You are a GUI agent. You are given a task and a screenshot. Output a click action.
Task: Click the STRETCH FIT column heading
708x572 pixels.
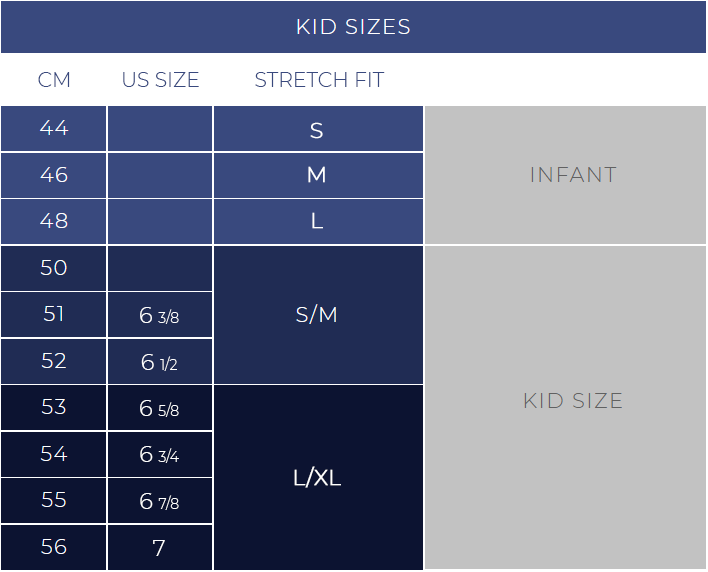[319, 80]
